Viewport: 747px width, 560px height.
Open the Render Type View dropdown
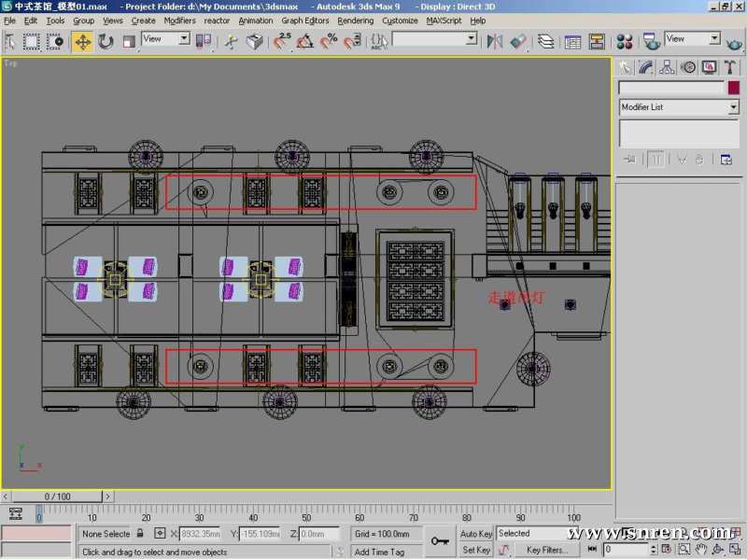coord(692,38)
